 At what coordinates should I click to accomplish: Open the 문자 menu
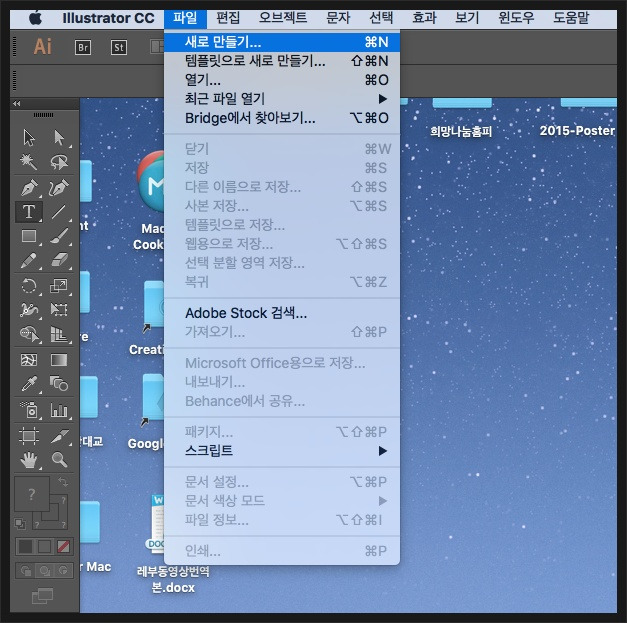pyautogui.click(x=338, y=18)
